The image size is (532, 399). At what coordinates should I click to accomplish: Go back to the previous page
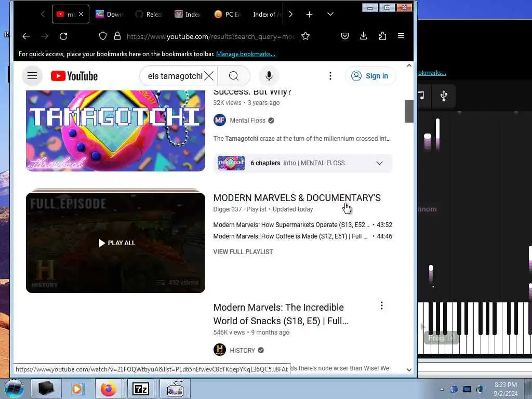26,36
